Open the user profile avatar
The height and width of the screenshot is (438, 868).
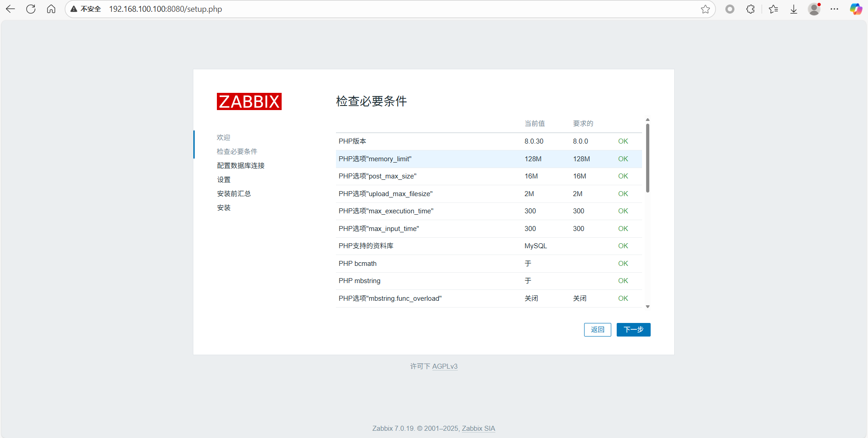(814, 9)
